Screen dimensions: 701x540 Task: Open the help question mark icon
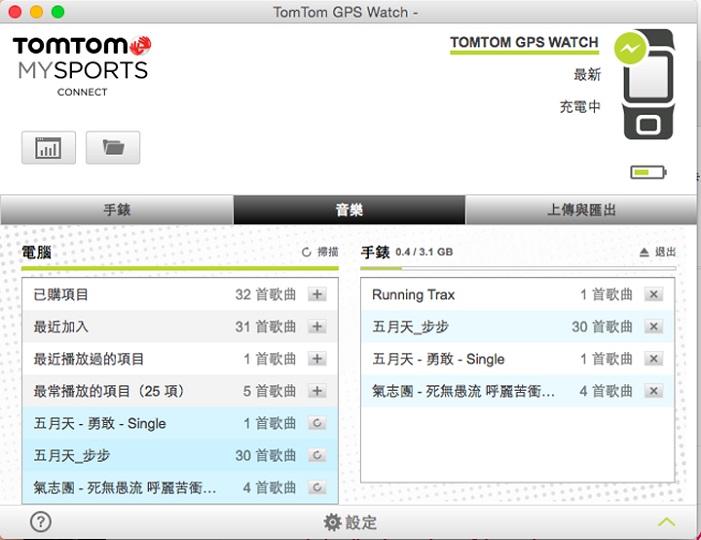[41, 521]
